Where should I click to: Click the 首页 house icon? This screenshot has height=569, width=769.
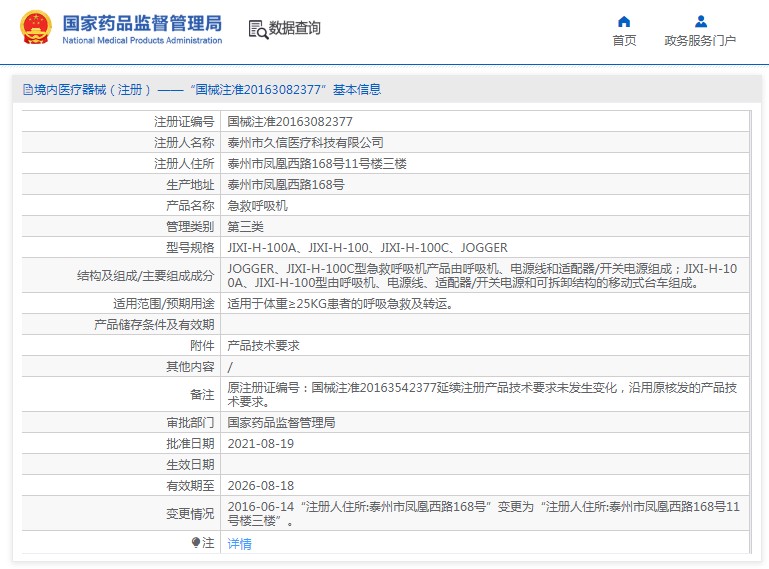tap(624, 21)
